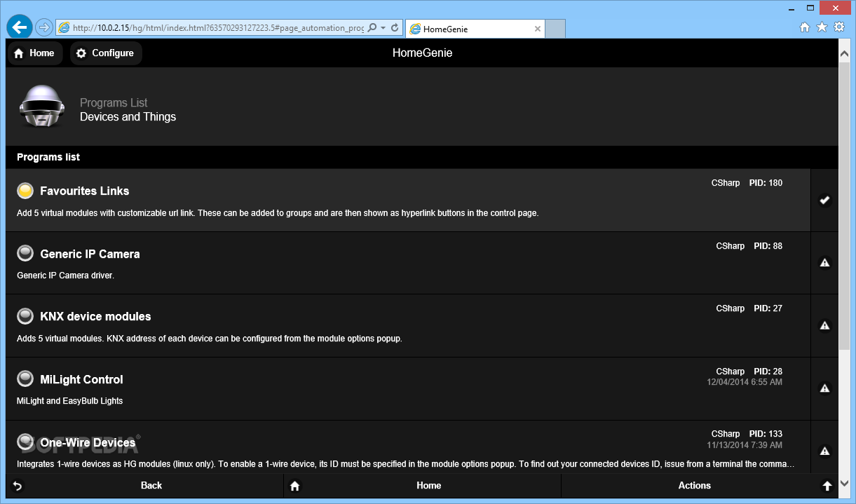
Task: Open the KNX device modules program
Action: point(408,326)
